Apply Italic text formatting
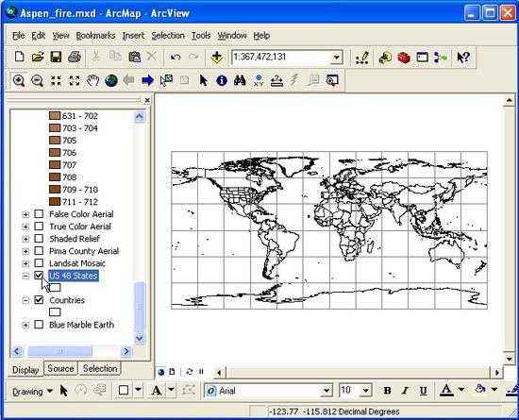Screen dimensions: 519x420 point(405,391)
